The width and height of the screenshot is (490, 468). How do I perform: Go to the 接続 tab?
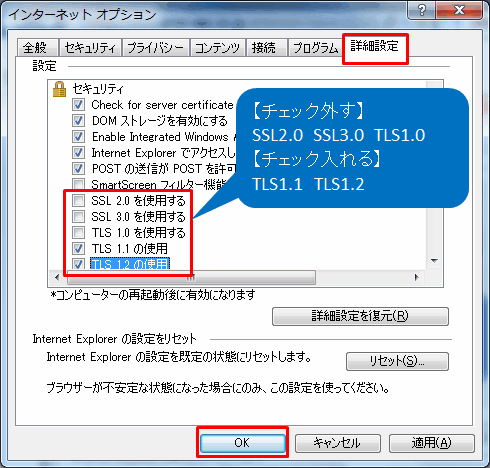tap(266, 48)
